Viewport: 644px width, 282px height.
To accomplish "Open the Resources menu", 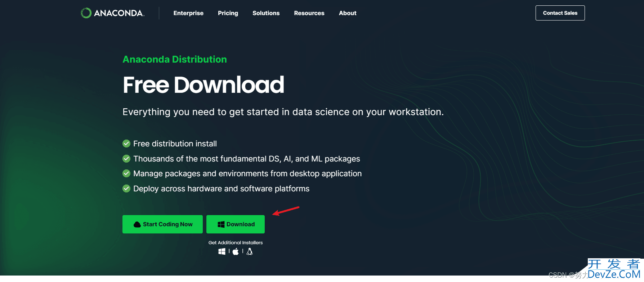I will click(x=309, y=13).
